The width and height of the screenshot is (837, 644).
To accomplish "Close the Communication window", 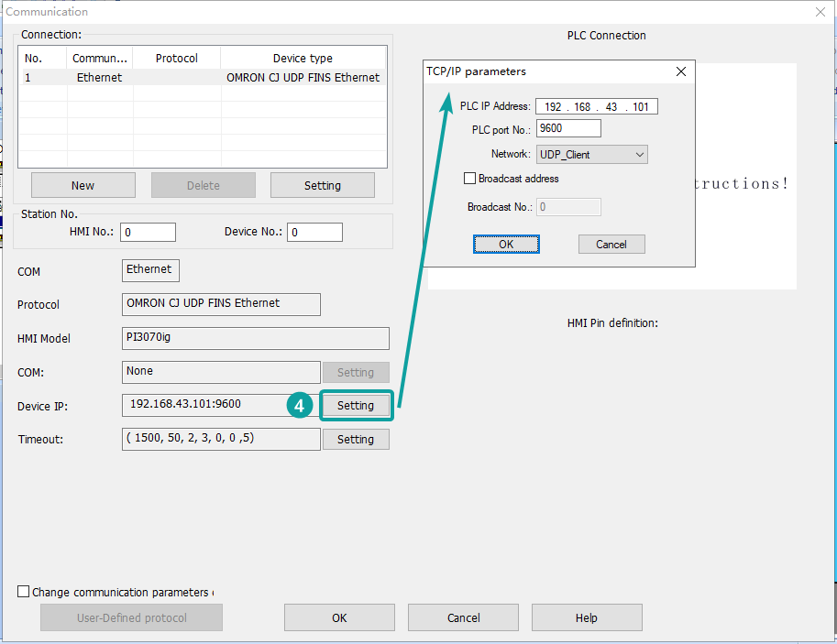I will point(820,12).
